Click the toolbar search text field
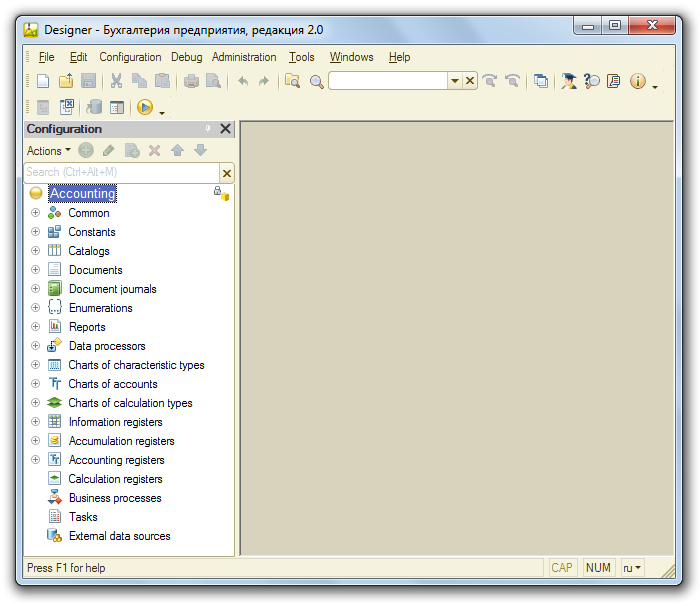This screenshot has width=700, height=603. [x=388, y=81]
